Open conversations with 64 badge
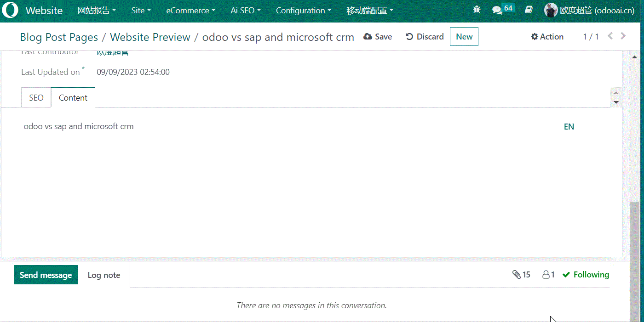Viewport: 644px width, 322px height. (503, 9)
